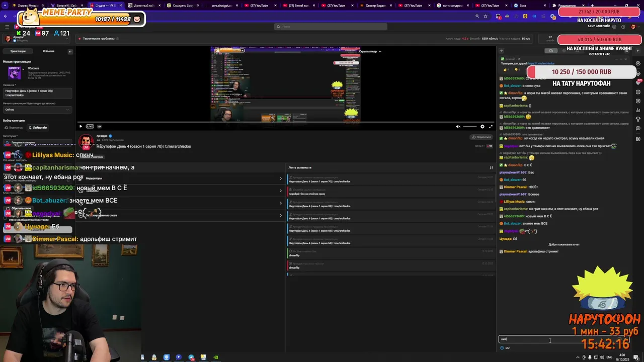
Task: Click the browser address bar zoom icon
Action: [477, 16]
